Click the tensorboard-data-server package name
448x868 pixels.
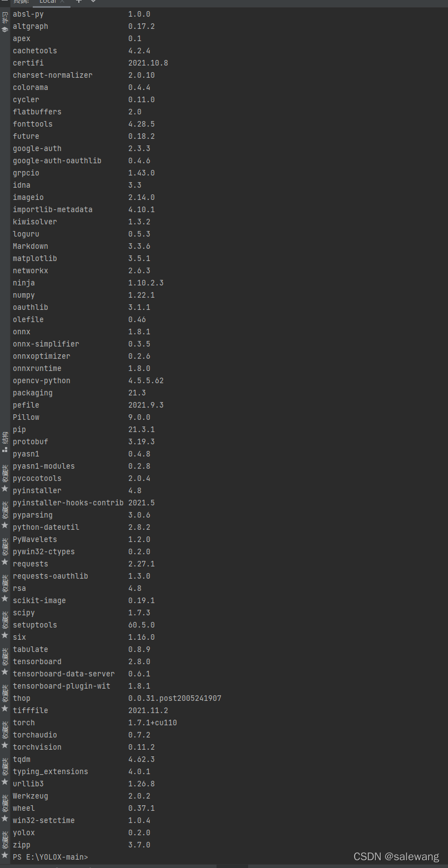[64, 674]
